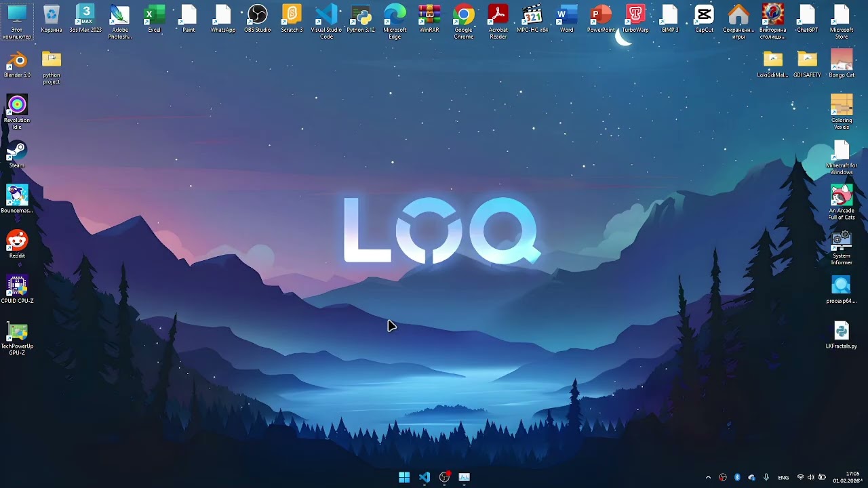Open the clock and date panel
This screenshot has height=488, width=868.
click(x=848, y=477)
